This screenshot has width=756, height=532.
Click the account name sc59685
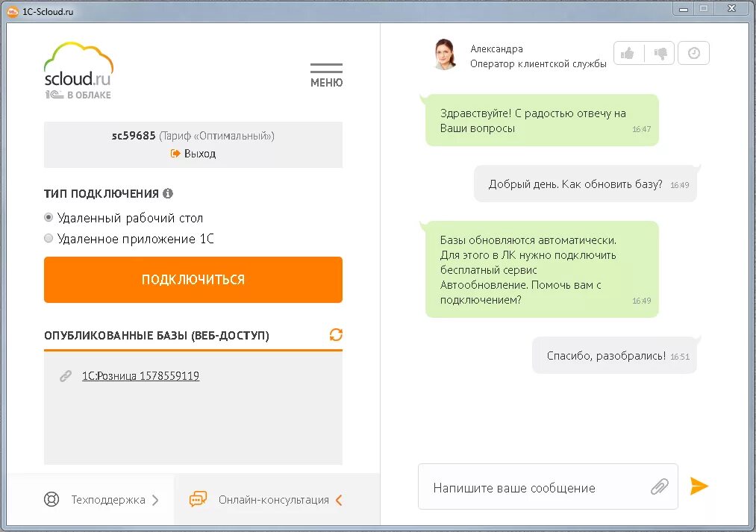134,136
